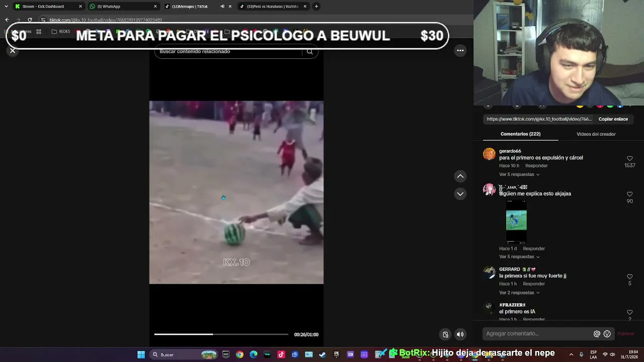The width and height of the screenshot is (644, 362).
Task: Copy the video link with Copiar enlace
Action: [x=613, y=119]
